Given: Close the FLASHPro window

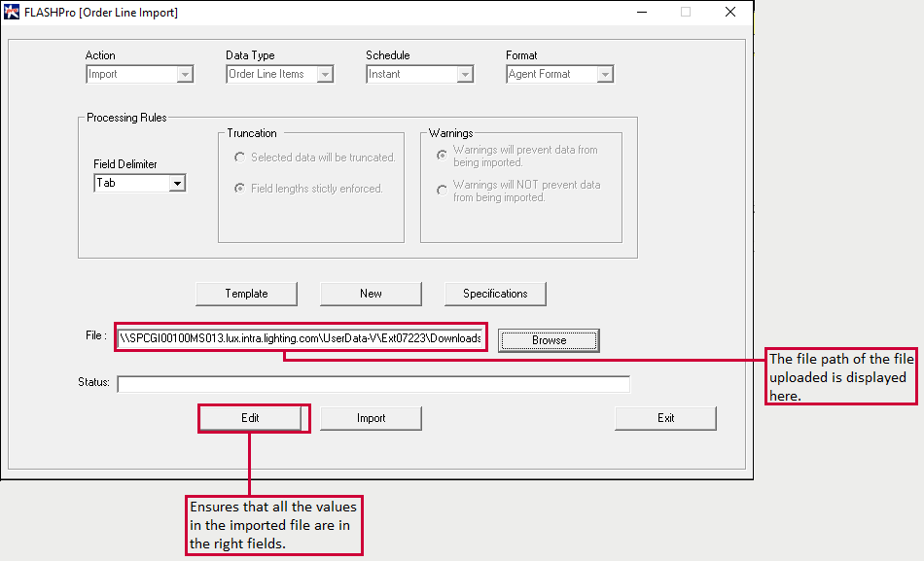Looking at the screenshot, I should [x=730, y=12].
